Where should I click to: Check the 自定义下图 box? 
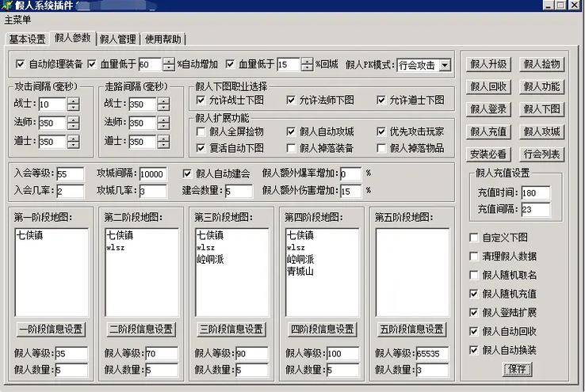point(473,238)
